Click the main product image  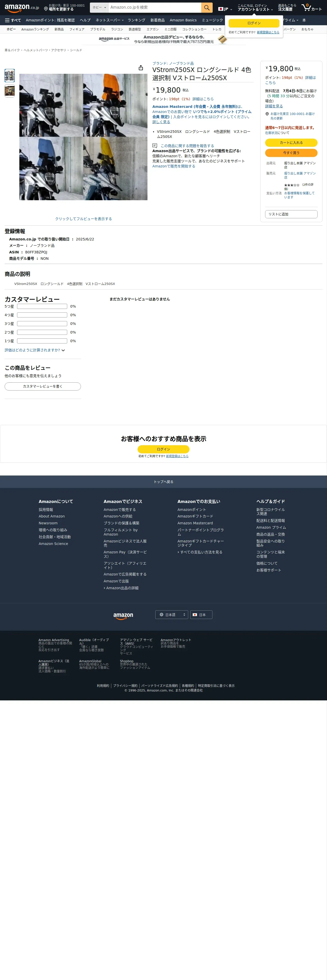tap(83, 137)
